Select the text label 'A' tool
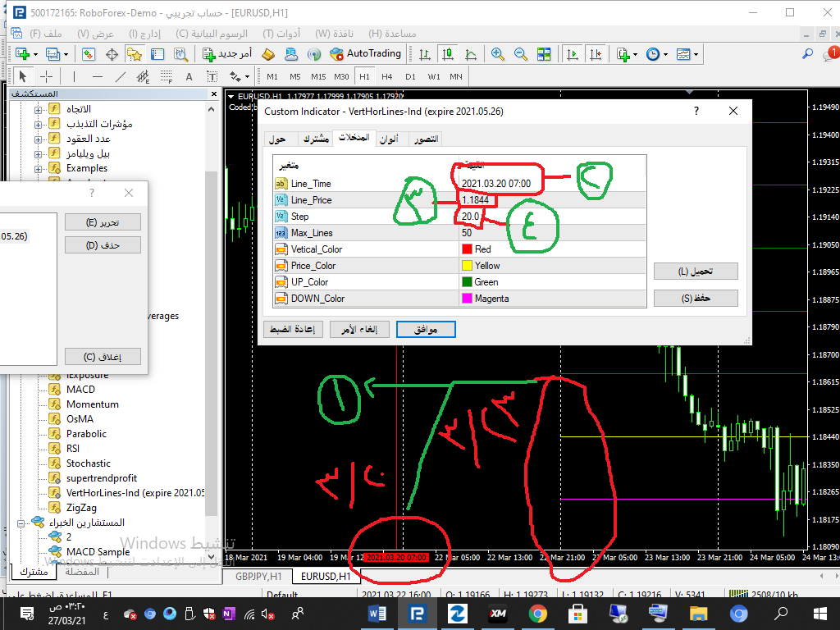Screen dimensions: 840x630 click(x=189, y=76)
